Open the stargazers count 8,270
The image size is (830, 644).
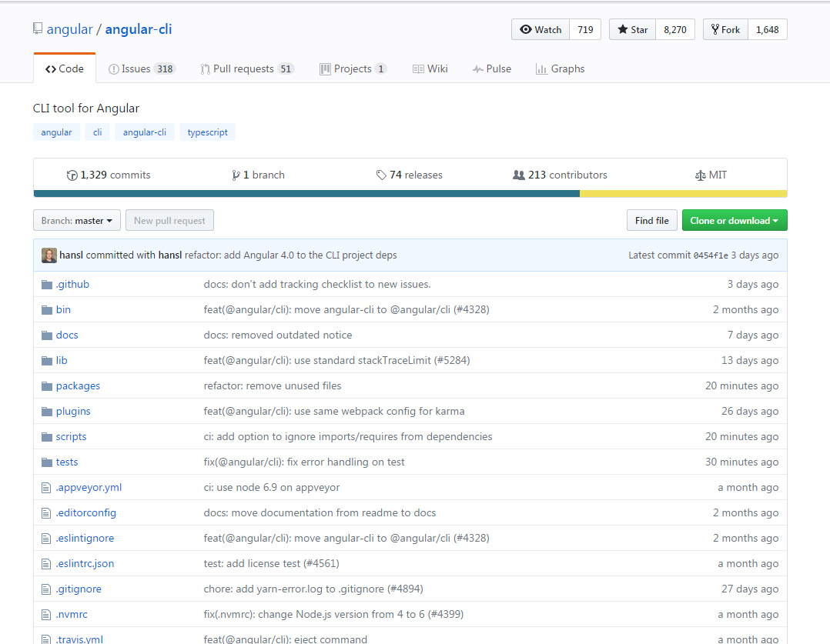click(x=675, y=30)
